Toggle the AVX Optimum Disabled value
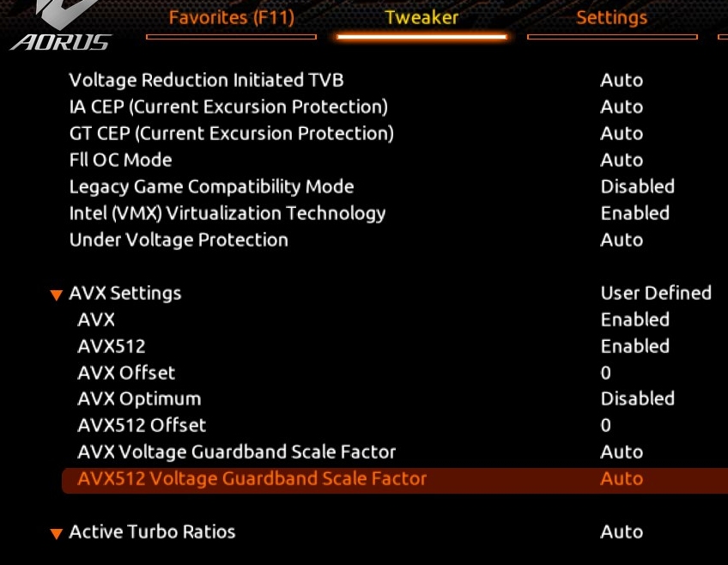Image resolution: width=728 pixels, height=565 pixels. [637, 398]
